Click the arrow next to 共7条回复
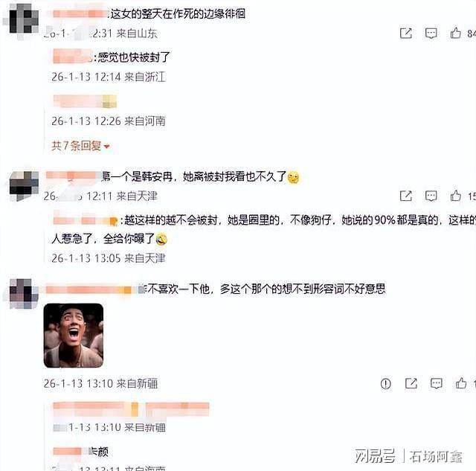 tap(106, 147)
